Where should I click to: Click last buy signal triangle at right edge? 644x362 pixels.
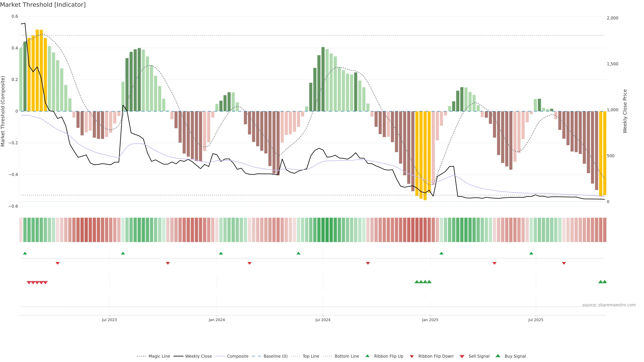click(604, 282)
